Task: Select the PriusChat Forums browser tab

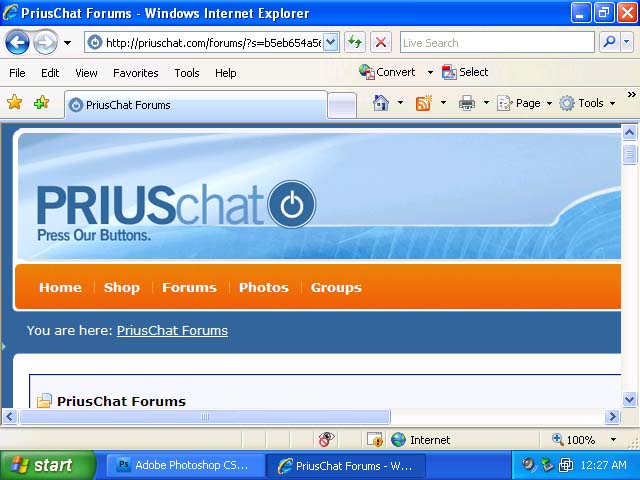Action: click(196, 105)
